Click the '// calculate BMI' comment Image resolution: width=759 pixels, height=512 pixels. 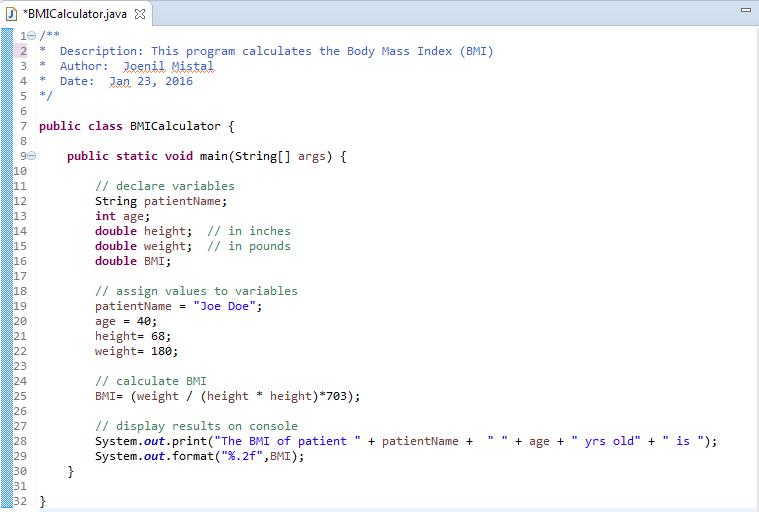click(x=151, y=381)
